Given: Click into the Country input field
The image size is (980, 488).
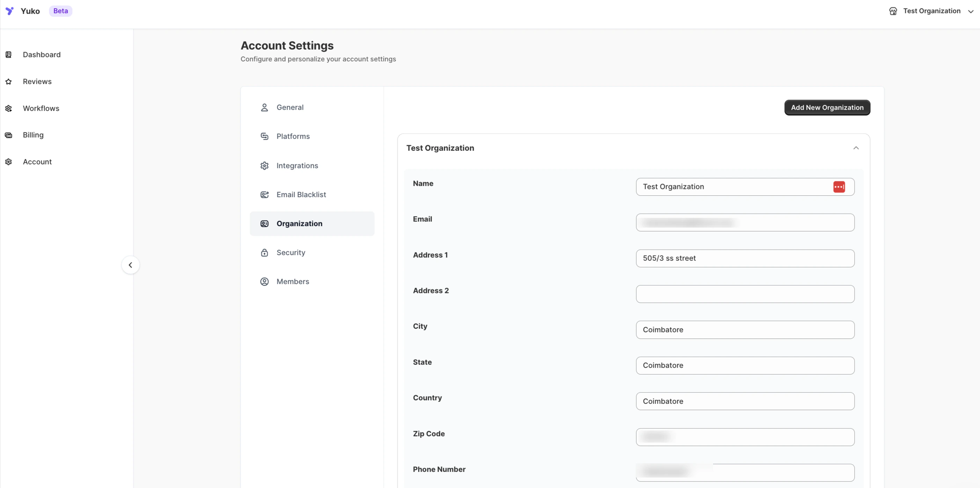Looking at the screenshot, I should pos(745,401).
